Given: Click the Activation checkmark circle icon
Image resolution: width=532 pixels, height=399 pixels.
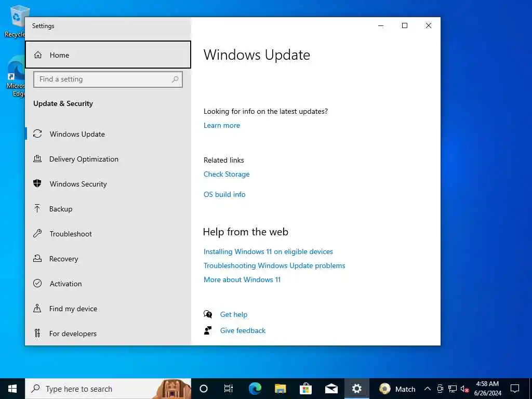Looking at the screenshot, I should point(37,283).
